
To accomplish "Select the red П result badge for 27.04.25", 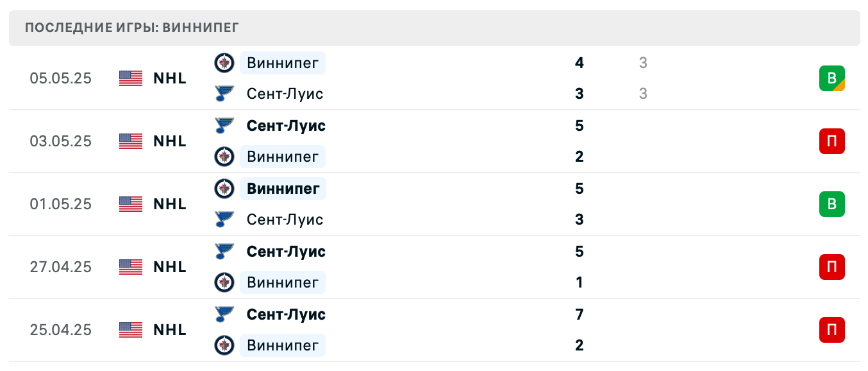I will [x=831, y=267].
